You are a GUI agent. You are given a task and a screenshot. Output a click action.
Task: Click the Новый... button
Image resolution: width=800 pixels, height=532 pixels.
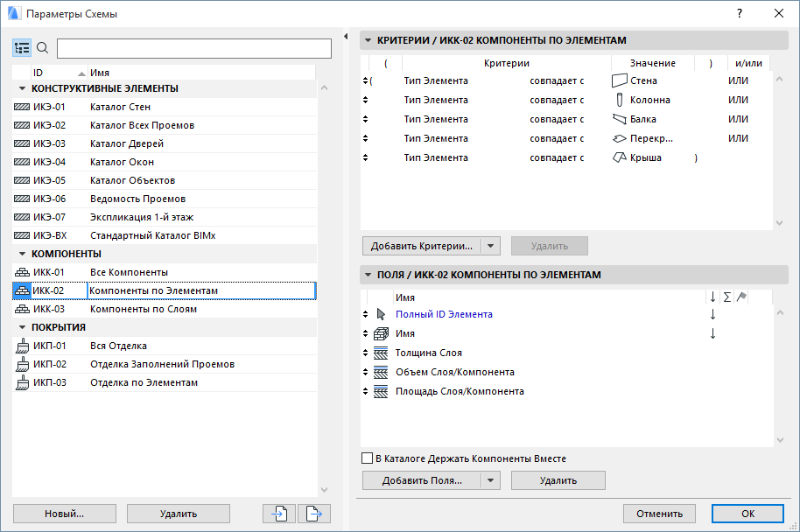(65, 514)
